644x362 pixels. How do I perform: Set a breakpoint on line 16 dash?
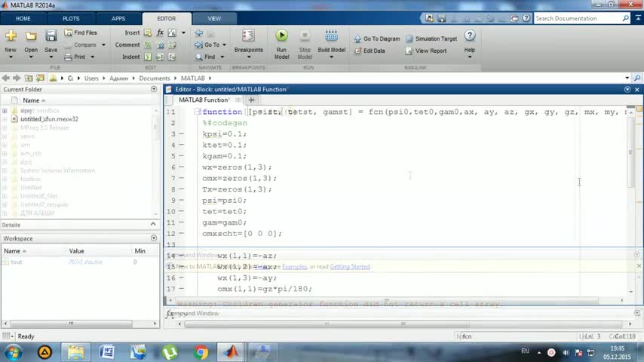(x=182, y=278)
